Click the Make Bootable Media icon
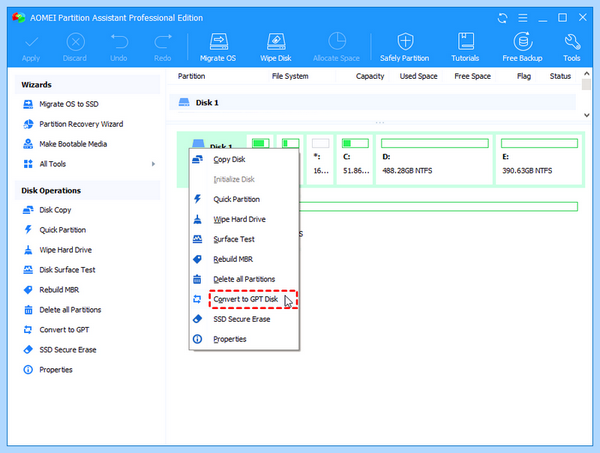600x453 pixels. (28, 144)
